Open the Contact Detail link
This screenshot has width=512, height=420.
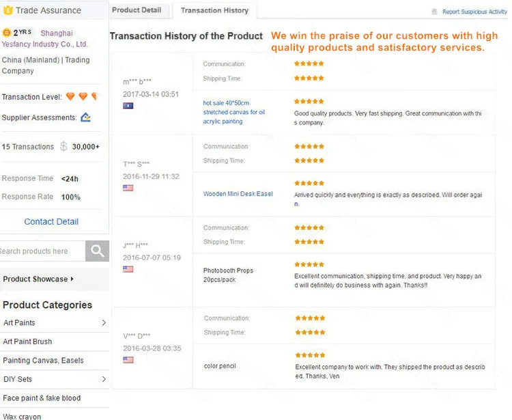(51, 221)
